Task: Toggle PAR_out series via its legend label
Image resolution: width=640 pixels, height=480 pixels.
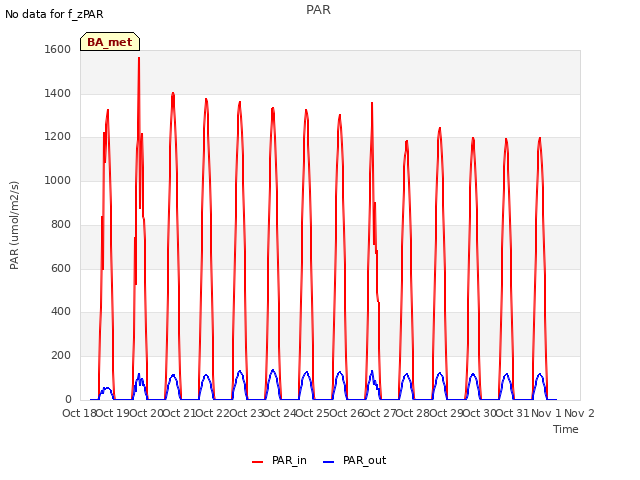Action: tap(364, 460)
